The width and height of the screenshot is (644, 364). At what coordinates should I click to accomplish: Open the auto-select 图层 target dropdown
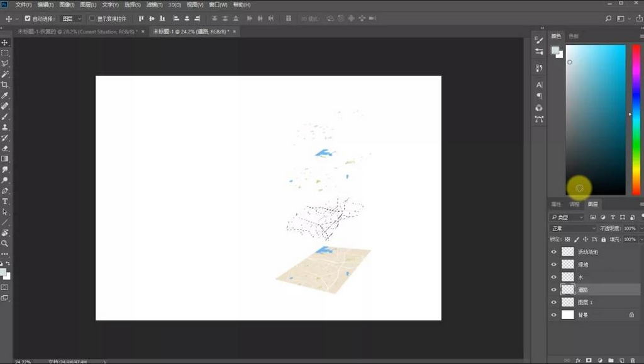72,19
